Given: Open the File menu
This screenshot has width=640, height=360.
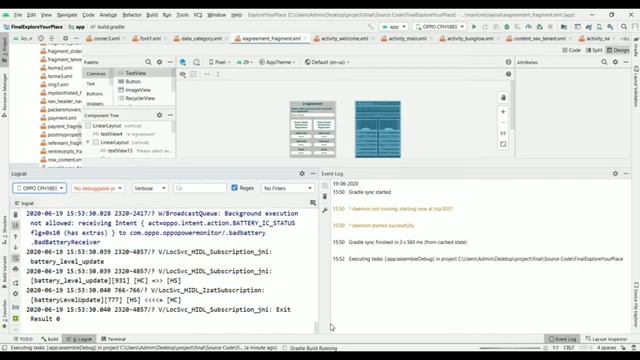Looking at the screenshot, I should point(18,15).
